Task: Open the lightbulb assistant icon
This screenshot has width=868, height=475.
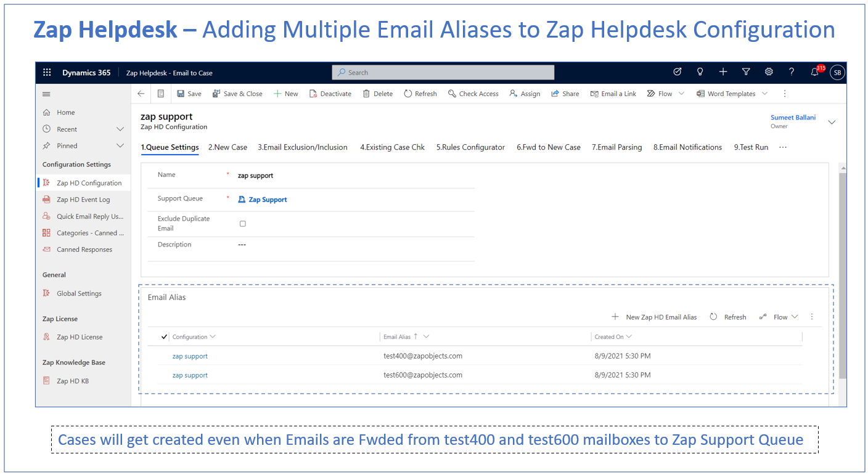Action: (700, 72)
